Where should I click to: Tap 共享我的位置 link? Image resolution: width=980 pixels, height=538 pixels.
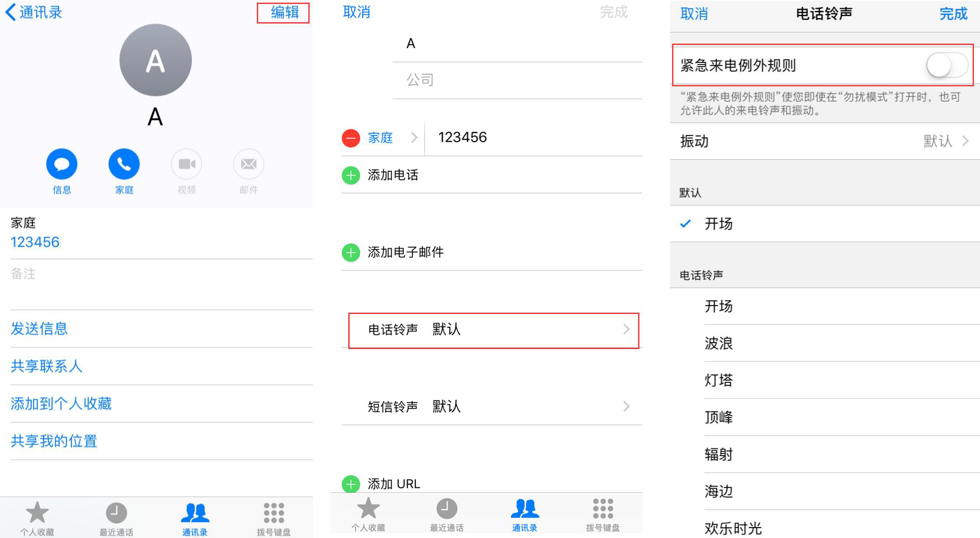[x=54, y=441]
